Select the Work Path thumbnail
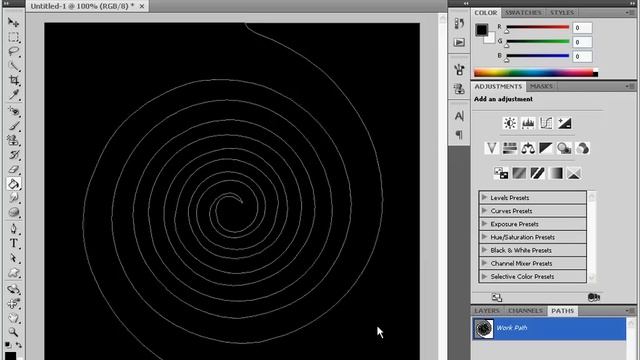 pos(484,329)
